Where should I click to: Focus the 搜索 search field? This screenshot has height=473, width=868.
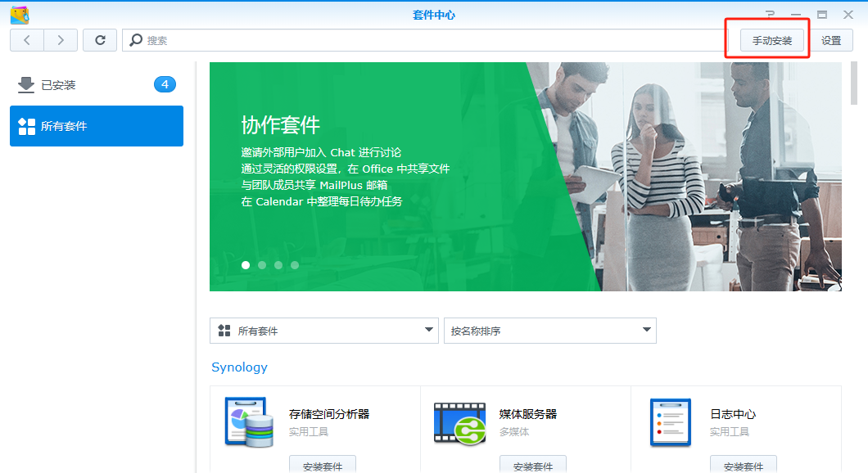[427, 40]
